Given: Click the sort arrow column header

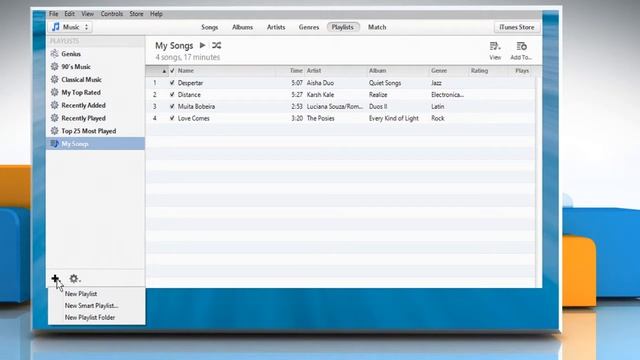Looking at the screenshot, I should coord(164,71).
